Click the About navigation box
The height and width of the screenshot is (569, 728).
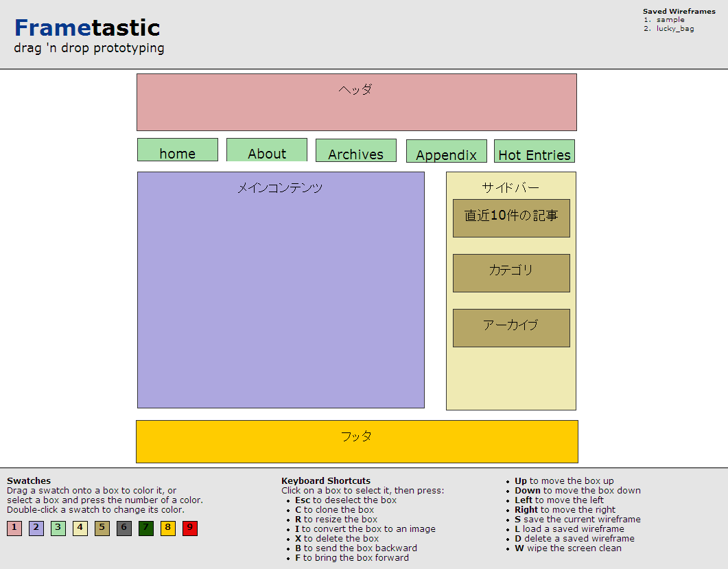point(267,150)
